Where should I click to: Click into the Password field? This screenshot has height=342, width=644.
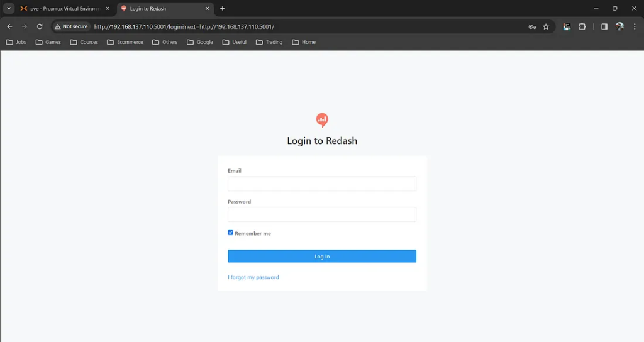tap(322, 214)
